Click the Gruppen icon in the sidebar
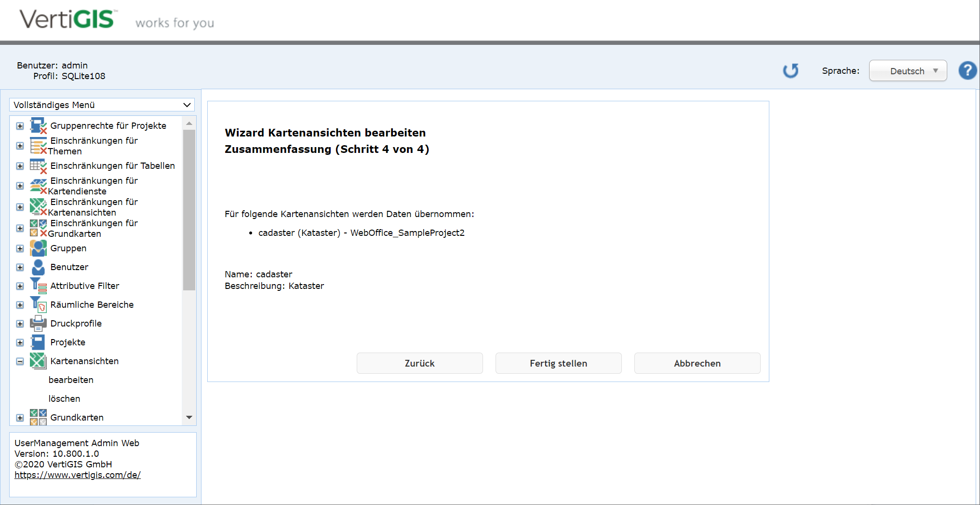Image resolution: width=980 pixels, height=505 pixels. click(x=38, y=248)
